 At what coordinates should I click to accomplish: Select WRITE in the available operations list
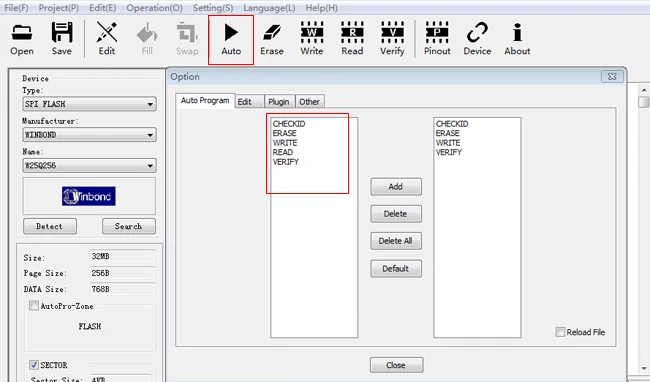pyautogui.click(x=285, y=143)
